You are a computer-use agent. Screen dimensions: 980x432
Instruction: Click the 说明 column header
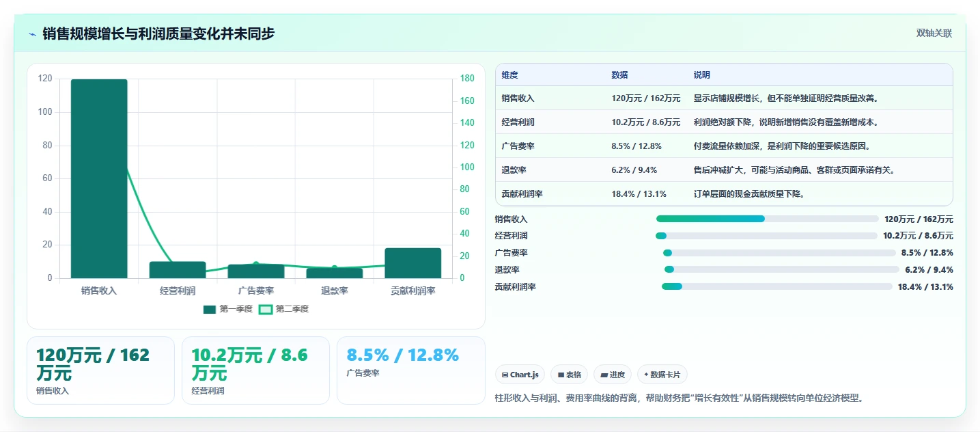pos(701,75)
